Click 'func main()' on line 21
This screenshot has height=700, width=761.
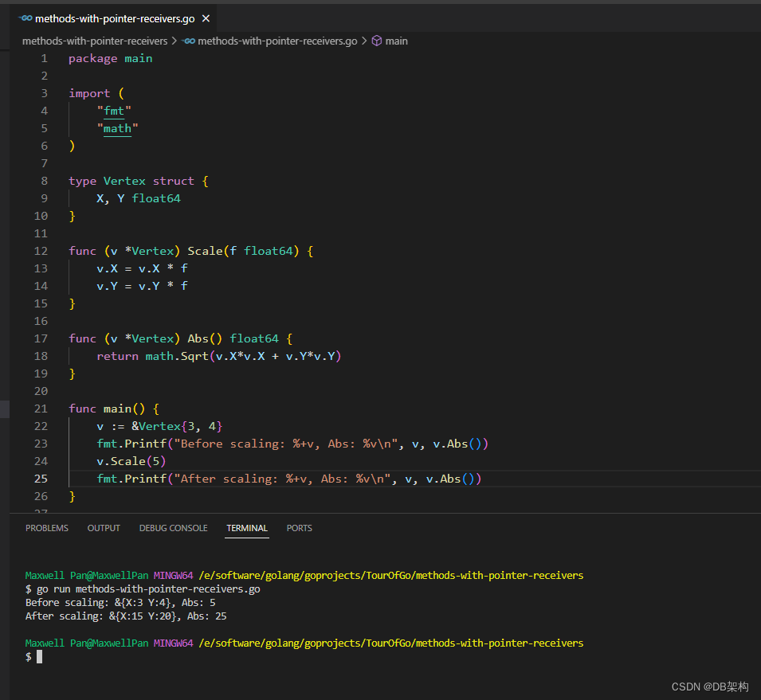coord(114,409)
